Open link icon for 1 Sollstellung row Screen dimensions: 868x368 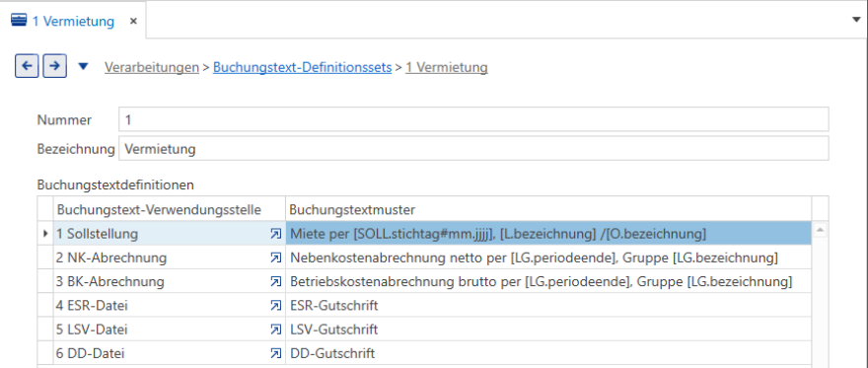[274, 234]
